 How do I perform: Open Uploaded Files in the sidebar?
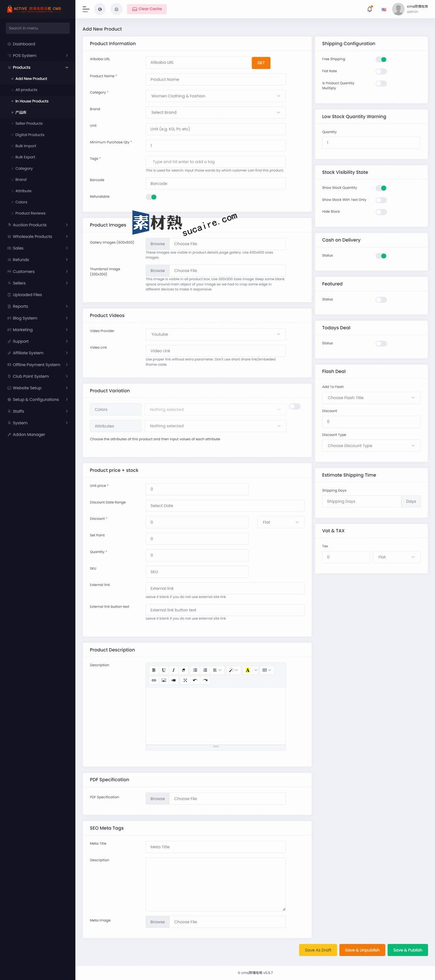click(x=27, y=295)
